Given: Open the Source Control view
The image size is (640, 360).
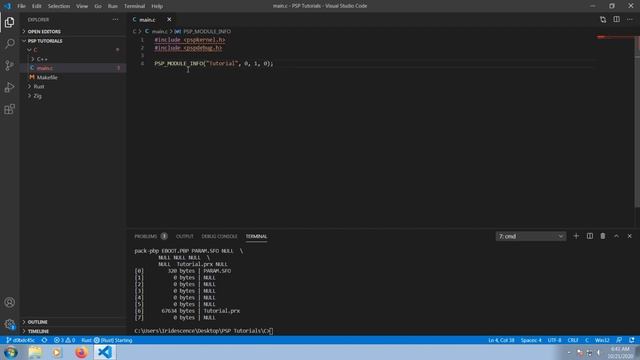Looking at the screenshot, I should 9,65.
